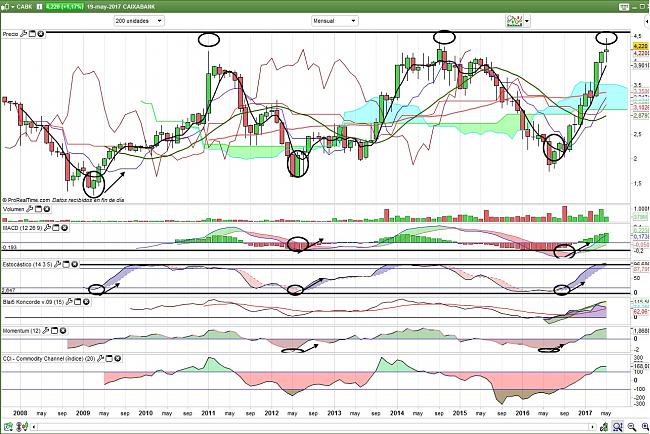650x434 pixels.
Task: Expand the collapsed side panel arrow
Action: coord(648,20)
